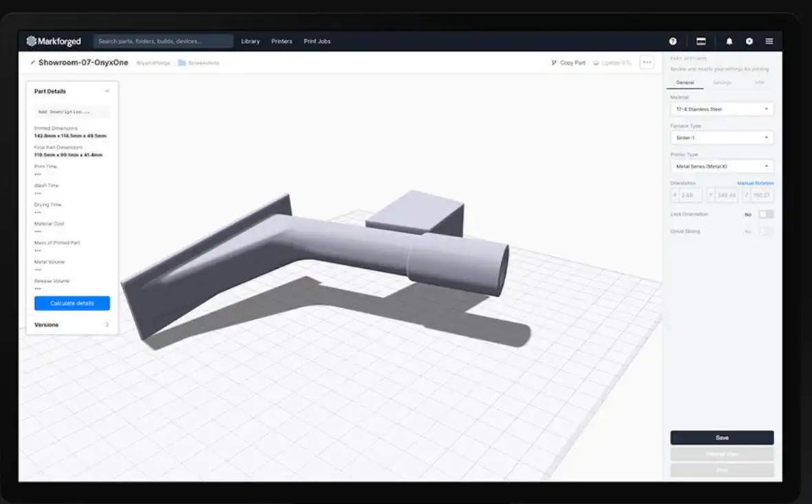The width and height of the screenshot is (812, 504).
Task: Open the Printer Type dropdown
Action: click(722, 166)
